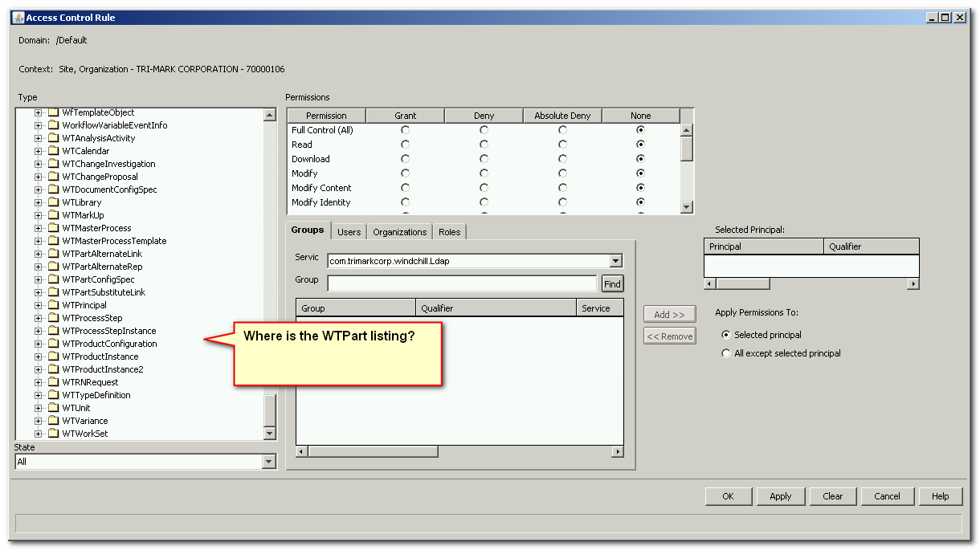Click the Principal column header

(764, 246)
